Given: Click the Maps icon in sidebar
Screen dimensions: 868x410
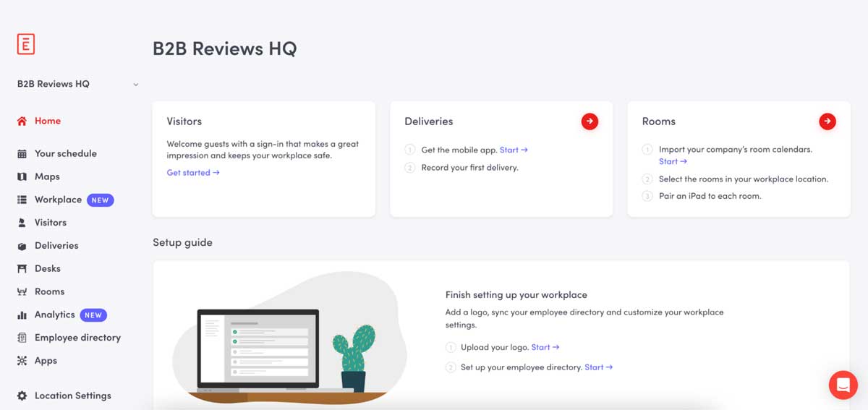Looking at the screenshot, I should 22,177.
